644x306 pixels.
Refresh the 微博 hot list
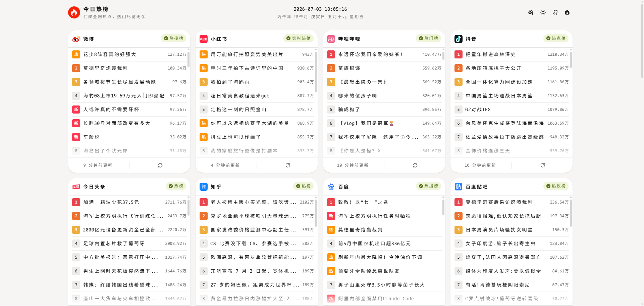click(160, 165)
